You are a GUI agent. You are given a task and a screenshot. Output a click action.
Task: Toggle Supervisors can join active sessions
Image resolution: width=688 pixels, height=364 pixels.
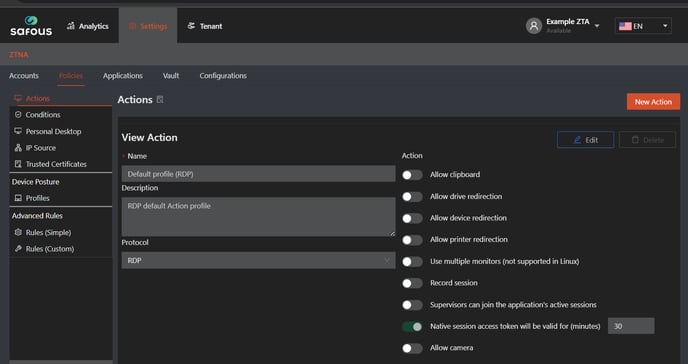412,305
